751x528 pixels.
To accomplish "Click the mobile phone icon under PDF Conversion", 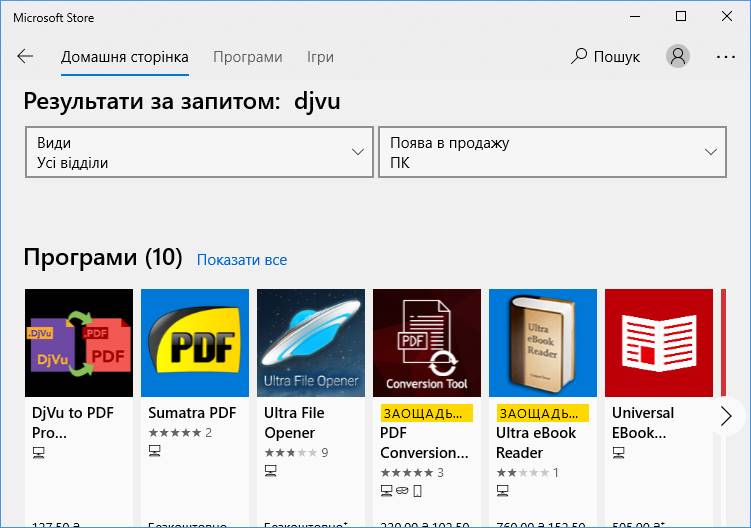I will point(418,491).
